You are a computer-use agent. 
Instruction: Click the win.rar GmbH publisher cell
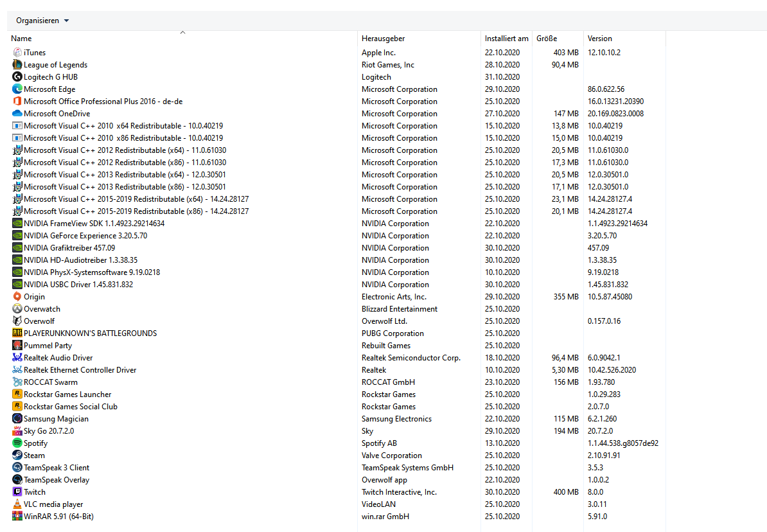click(x=385, y=517)
